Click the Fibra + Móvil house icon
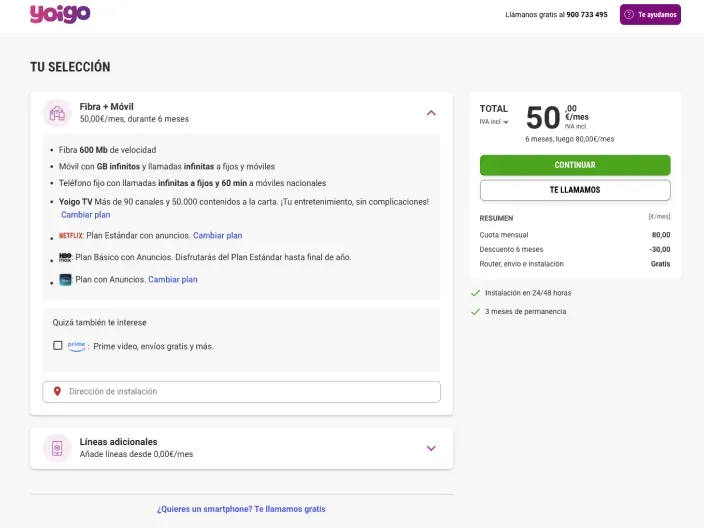This screenshot has width=704, height=528. tap(57, 113)
